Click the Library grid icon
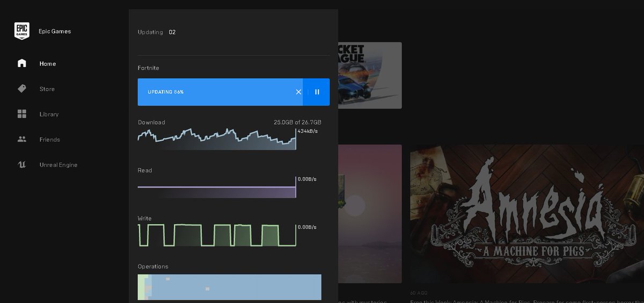This screenshot has width=644, height=303. [x=22, y=114]
